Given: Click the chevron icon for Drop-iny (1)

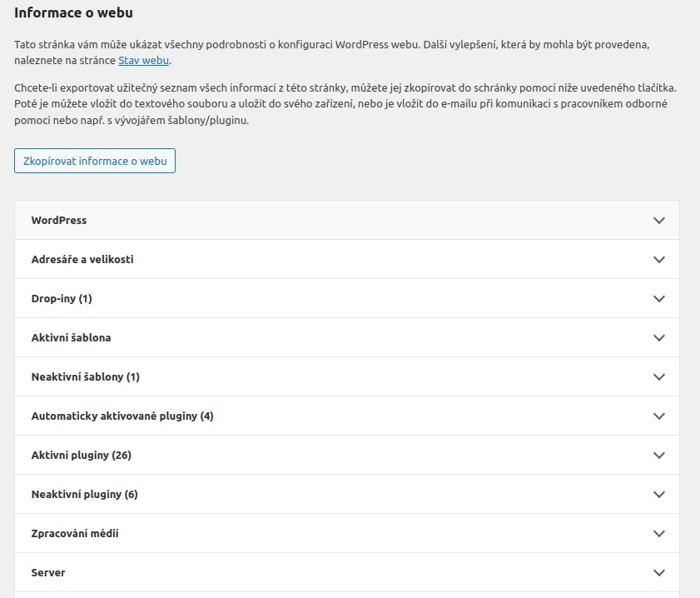Looking at the screenshot, I should click(x=659, y=299).
